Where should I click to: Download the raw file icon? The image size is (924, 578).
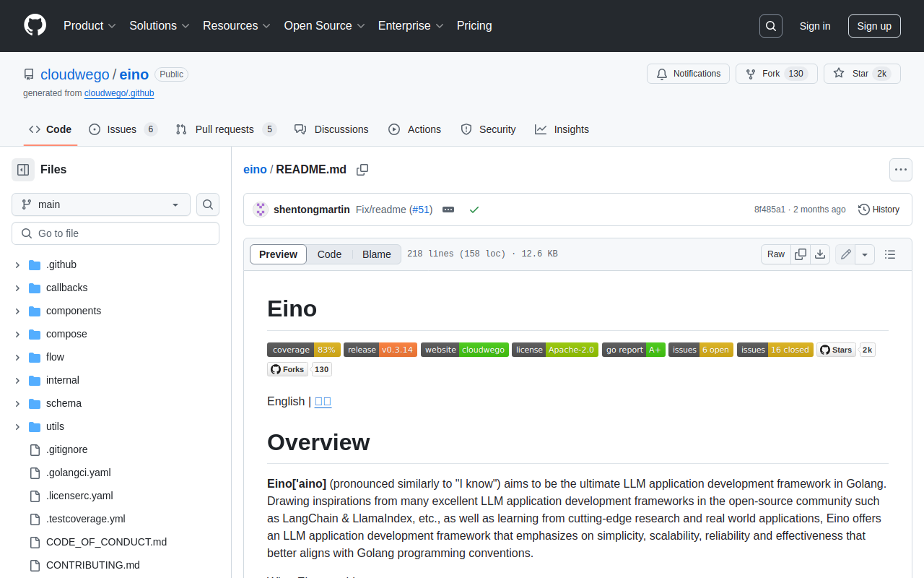[820, 254]
